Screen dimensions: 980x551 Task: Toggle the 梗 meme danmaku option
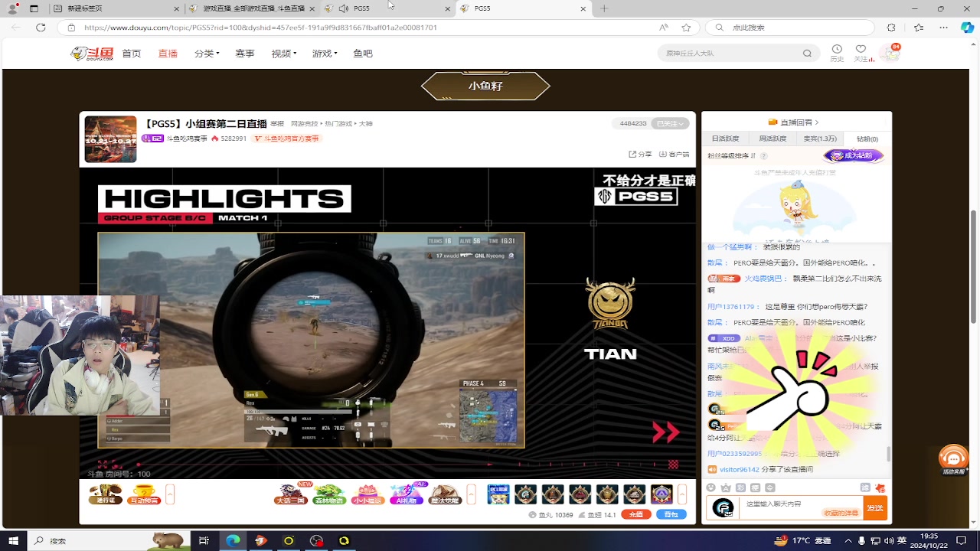[755, 487]
